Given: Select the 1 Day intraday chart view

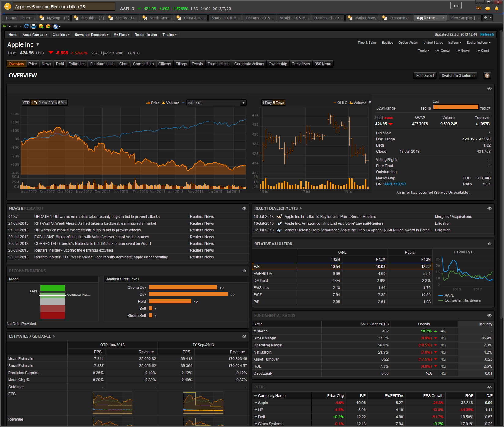Looking at the screenshot, I should [x=267, y=103].
